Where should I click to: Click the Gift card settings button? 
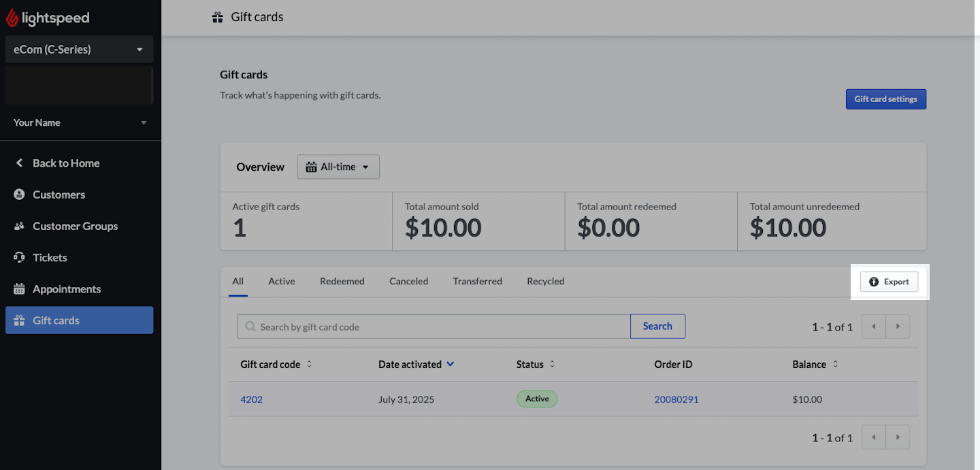(x=885, y=99)
